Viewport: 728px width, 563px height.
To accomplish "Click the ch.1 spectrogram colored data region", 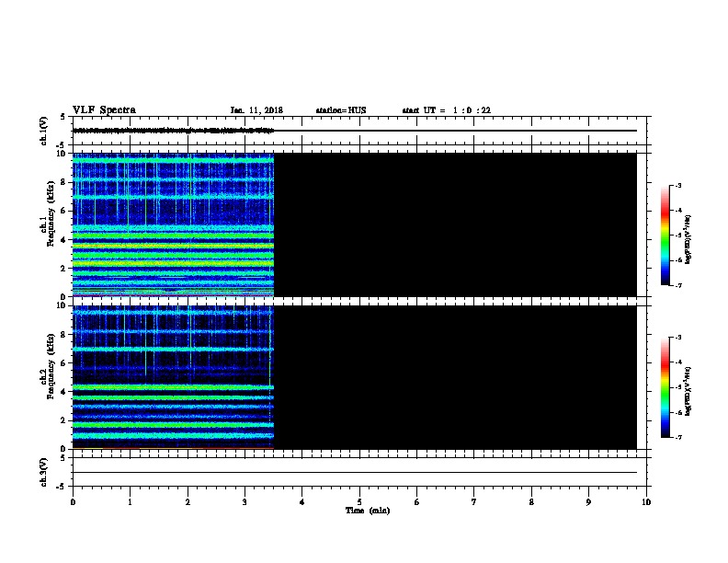I will pyautogui.click(x=173, y=224).
